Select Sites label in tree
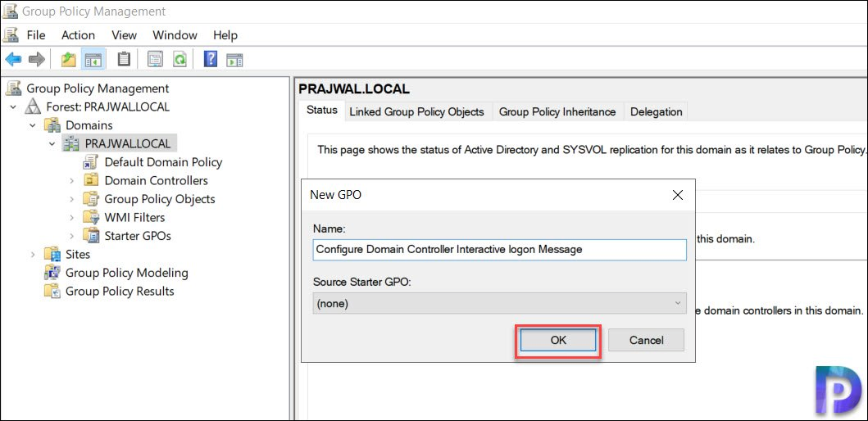This screenshot has height=421, width=868. 78,255
